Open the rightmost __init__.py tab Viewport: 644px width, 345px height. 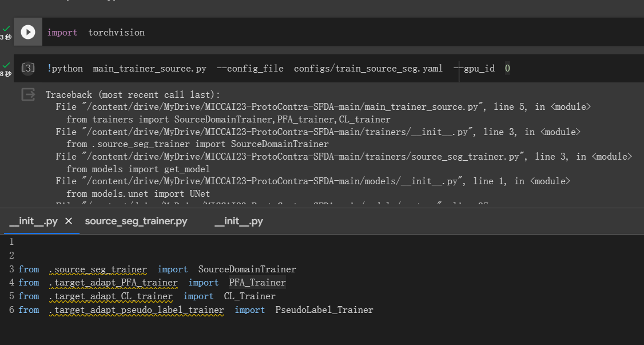[238, 221]
